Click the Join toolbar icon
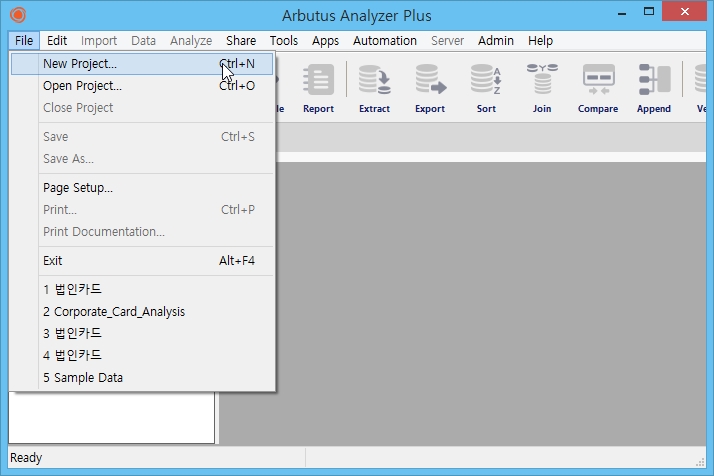The image size is (714, 476). [x=542, y=88]
